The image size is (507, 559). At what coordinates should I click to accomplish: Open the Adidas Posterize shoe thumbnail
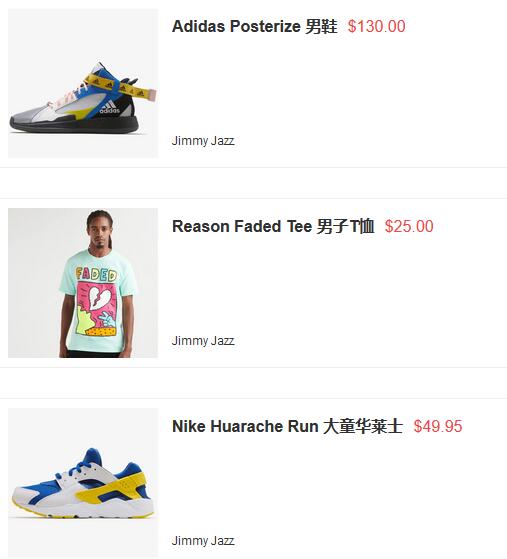tap(83, 83)
